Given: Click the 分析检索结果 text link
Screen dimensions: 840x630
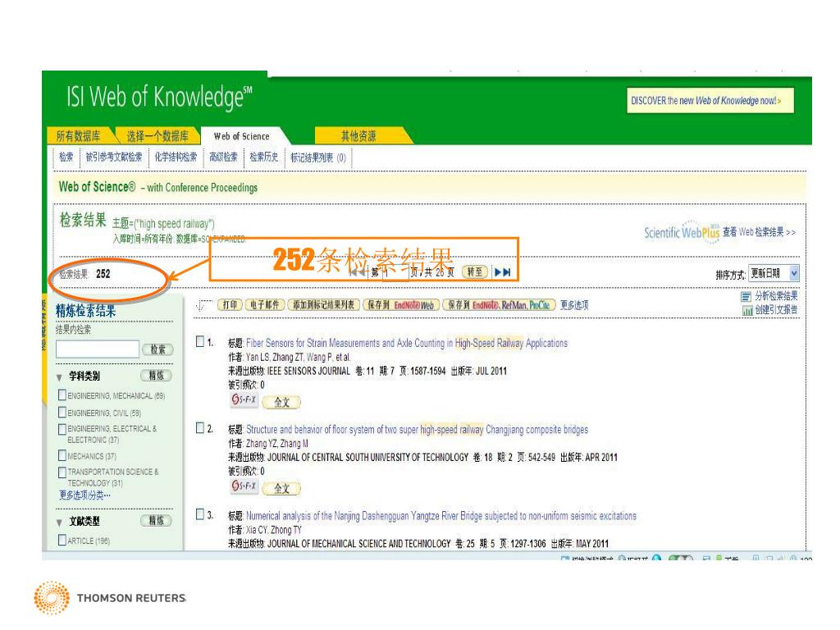Looking at the screenshot, I should pyautogui.click(x=776, y=295).
